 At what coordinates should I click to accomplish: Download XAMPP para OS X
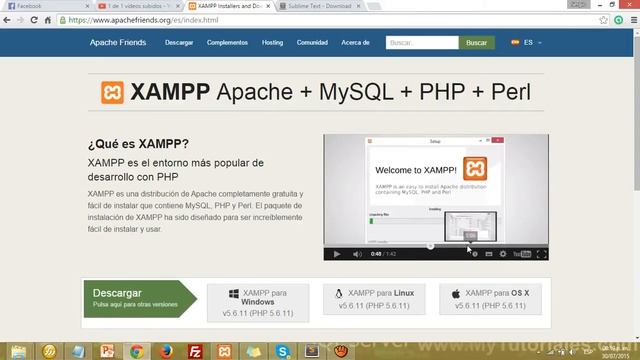pyautogui.click(x=490, y=299)
